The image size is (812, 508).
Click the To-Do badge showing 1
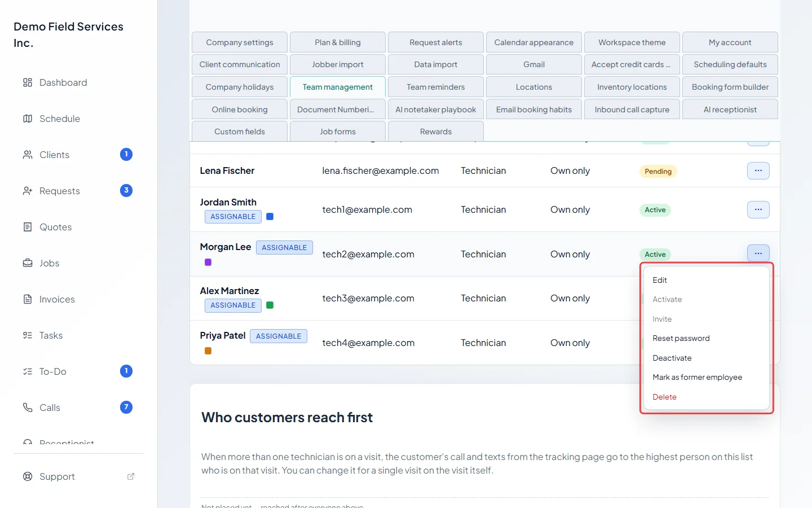pyautogui.click(x=126, y=371)
